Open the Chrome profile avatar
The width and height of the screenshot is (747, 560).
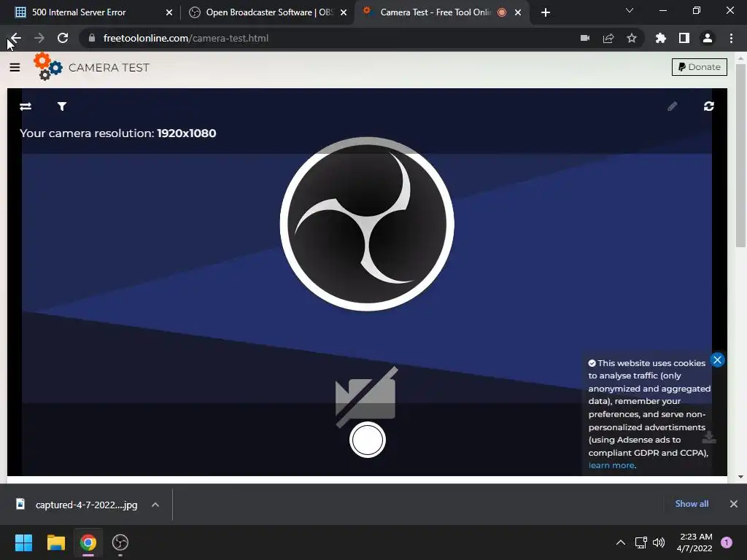point(708,38)
